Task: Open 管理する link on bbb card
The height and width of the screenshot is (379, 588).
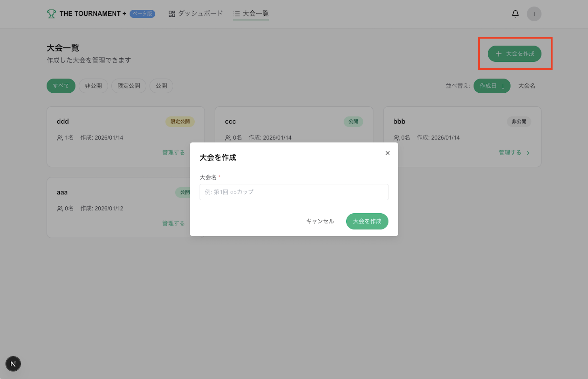Action: click(x=510, y=153)
